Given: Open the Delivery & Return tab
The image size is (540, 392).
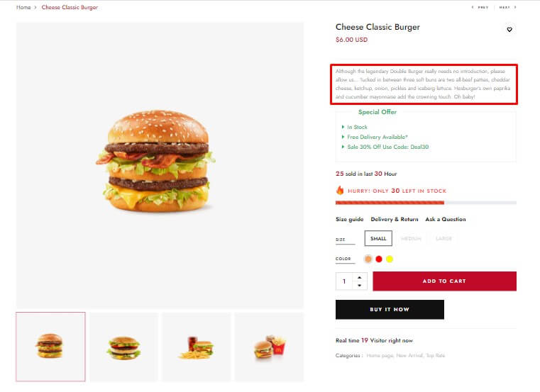Looking at the screenshot, I should [395, 219].
